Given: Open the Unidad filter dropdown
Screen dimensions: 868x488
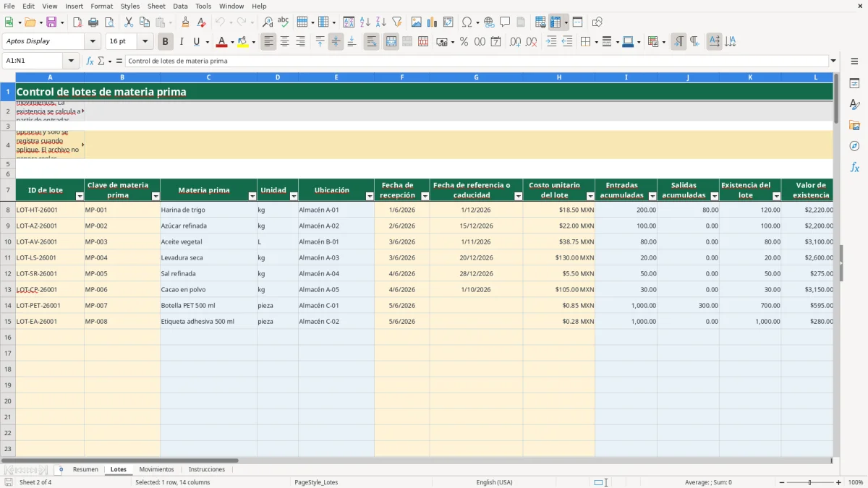Looking at the screenshot, I should coord(294,196).
